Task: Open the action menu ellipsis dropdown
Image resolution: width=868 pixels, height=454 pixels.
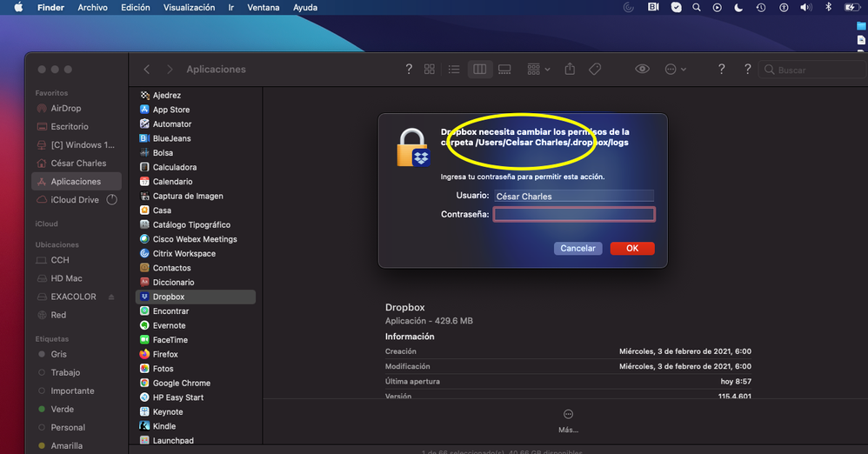Action: pos(676,70)
